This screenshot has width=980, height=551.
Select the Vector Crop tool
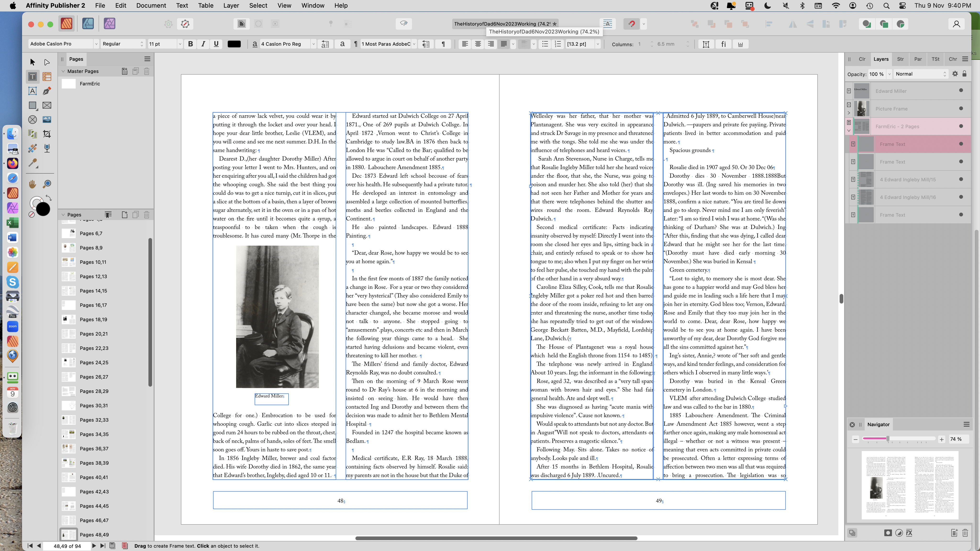click(47, 134)
